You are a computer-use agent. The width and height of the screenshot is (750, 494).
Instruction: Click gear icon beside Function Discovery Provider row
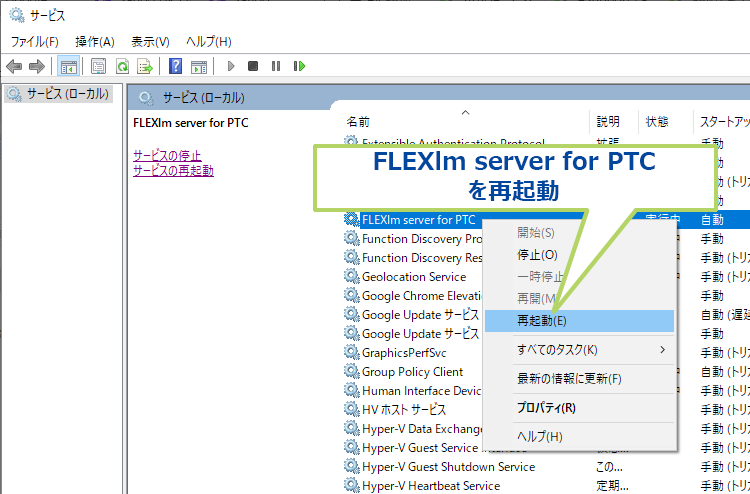click(352, 239)
